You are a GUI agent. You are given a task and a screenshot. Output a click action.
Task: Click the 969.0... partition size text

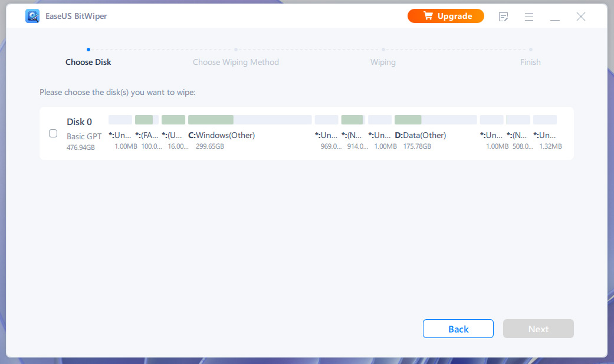coord(331,146)
